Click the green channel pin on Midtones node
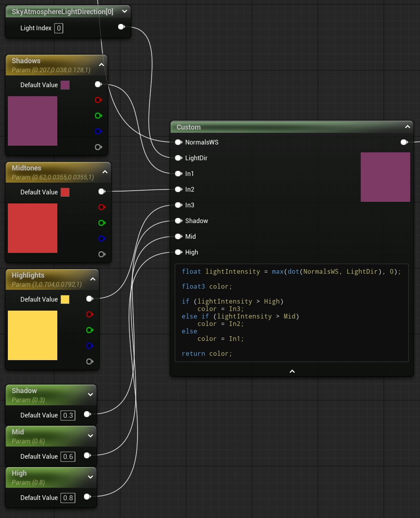Viewport: 420px width, 518px height. click(102, 223)
